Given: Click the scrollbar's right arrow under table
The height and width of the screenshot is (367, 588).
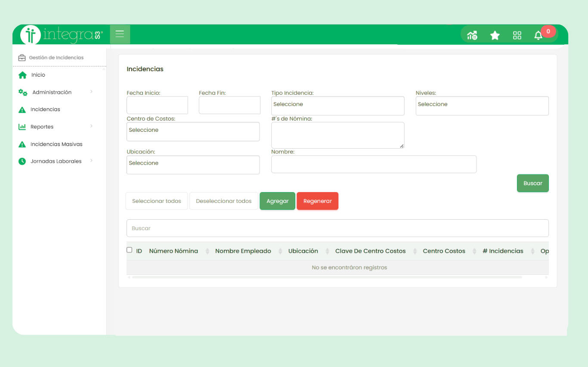Looking at the screenshot, I should coord(547,277).
